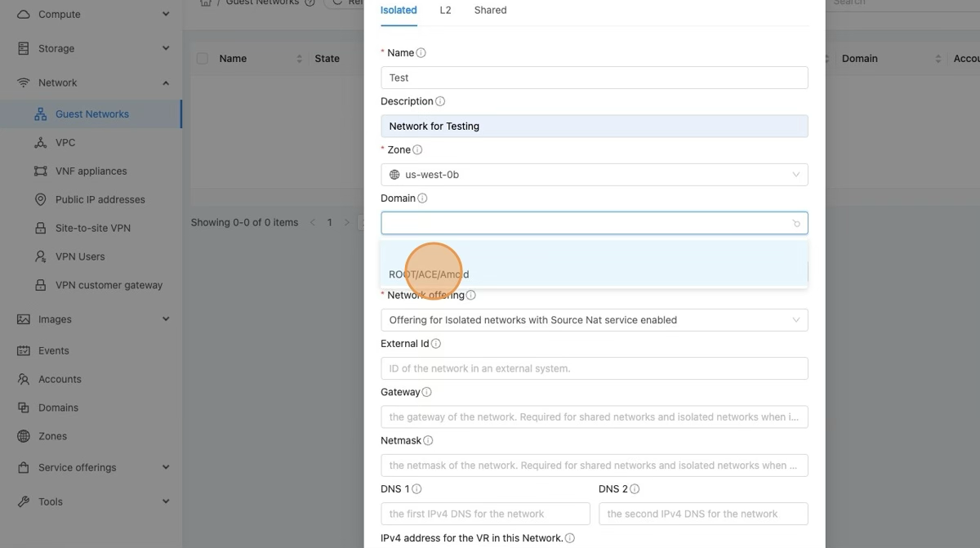Click the info icon next to External Id
980x548 pixels.
(x=436, y=344)
